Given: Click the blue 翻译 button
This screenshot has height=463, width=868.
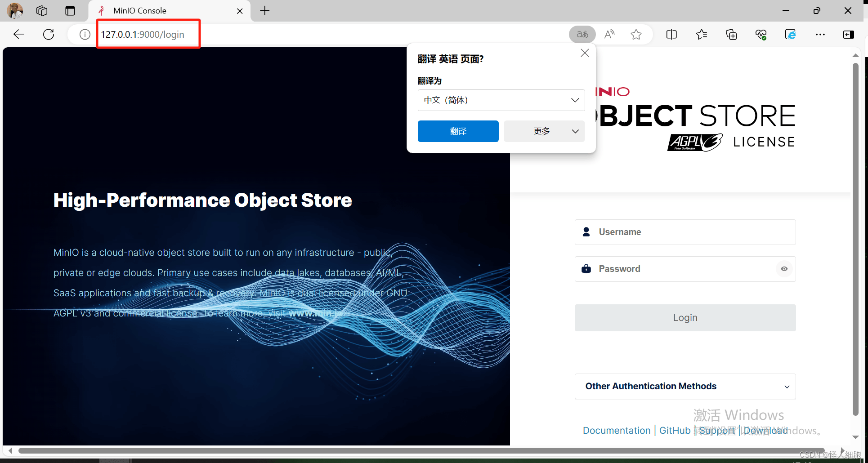Looking at the screenshot, I should click(458, 131).
